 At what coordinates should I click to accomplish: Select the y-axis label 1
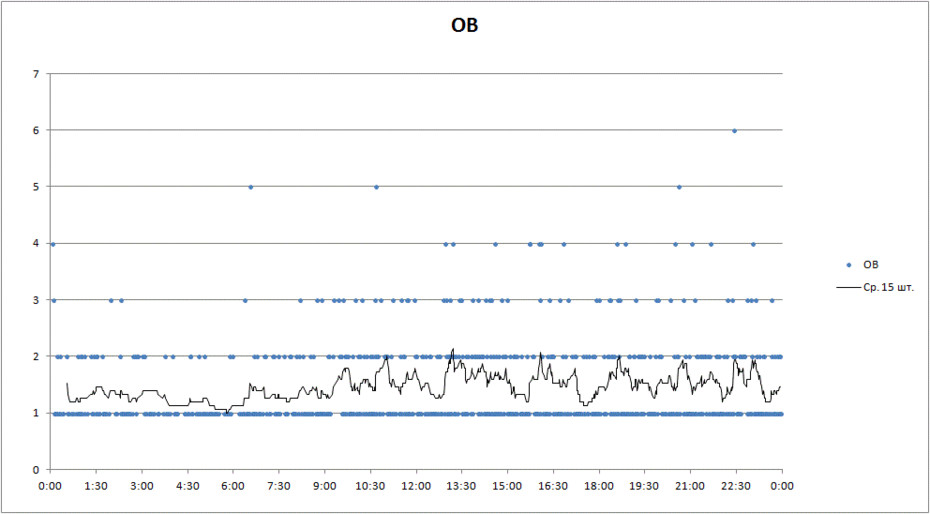(36, 413)
